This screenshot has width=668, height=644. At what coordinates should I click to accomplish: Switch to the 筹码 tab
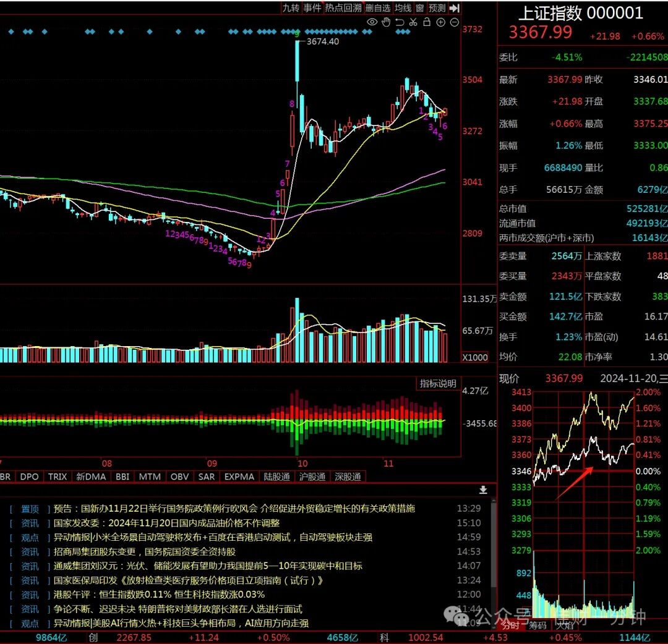click(x=537, y=625)
